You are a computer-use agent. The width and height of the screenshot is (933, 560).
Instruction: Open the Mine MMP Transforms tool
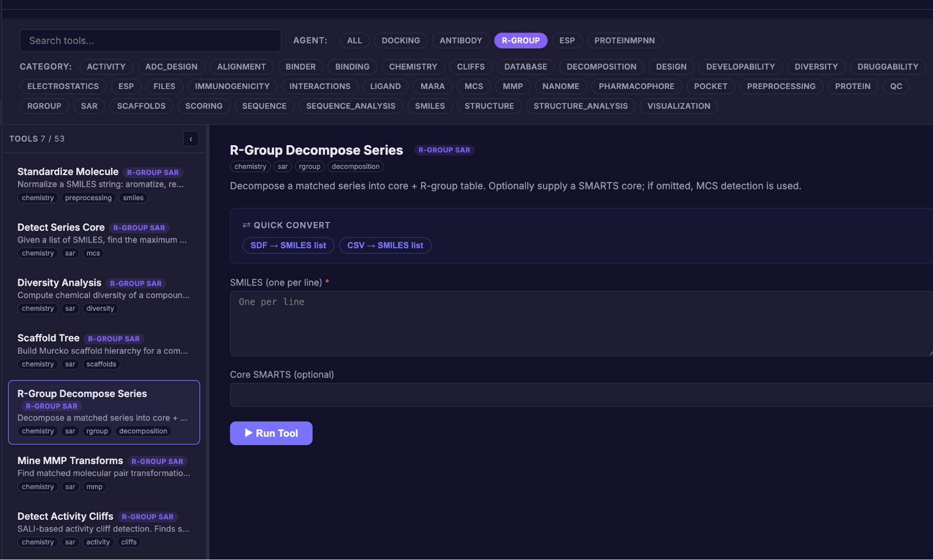(70, 461)
